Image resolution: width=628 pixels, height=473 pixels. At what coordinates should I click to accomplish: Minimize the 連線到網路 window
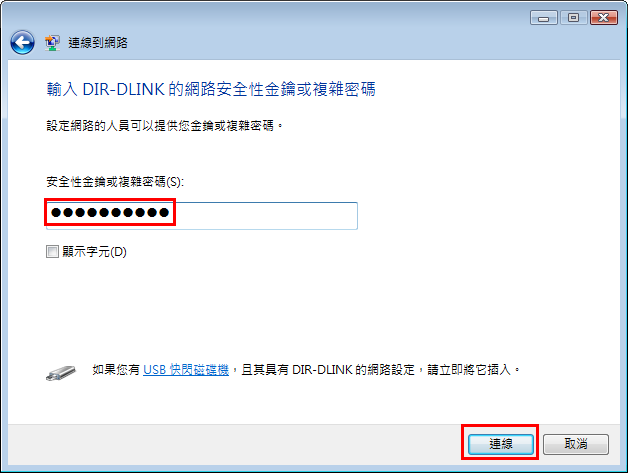(x=543, y=18)
